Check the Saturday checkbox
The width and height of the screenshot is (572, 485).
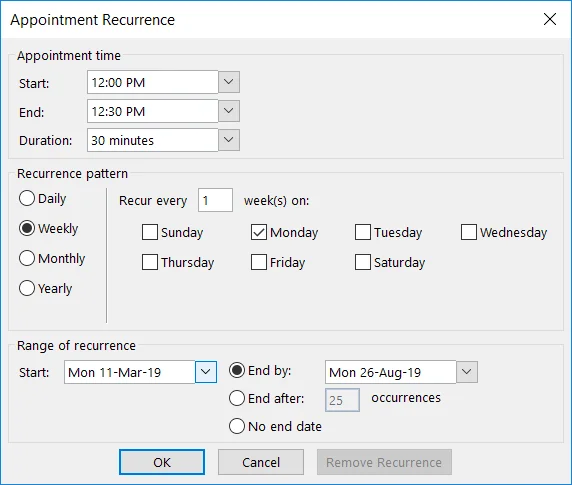(x=363, y=262)
